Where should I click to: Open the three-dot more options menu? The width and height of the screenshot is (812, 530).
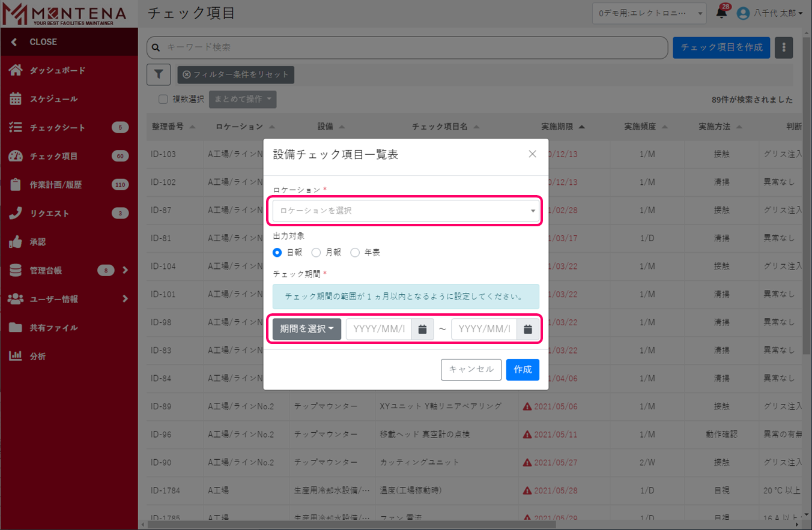(784, 47)
